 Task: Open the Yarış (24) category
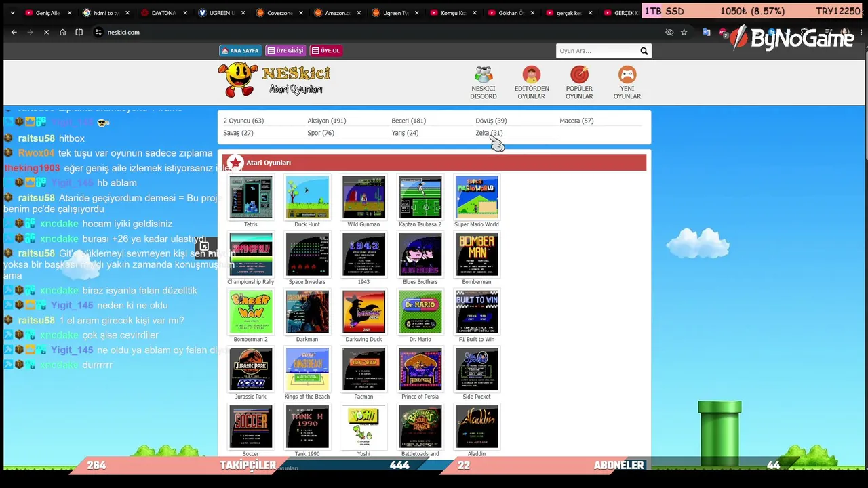pos(405,133)
